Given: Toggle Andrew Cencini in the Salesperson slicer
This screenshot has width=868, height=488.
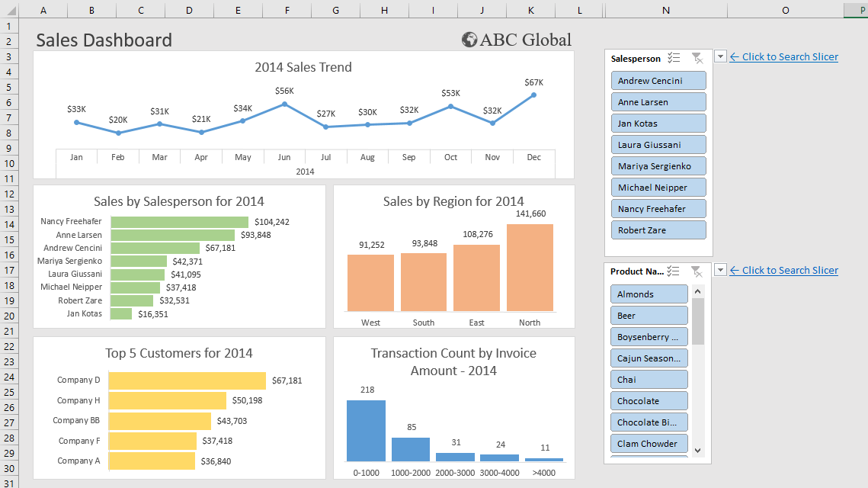Looking at the screenshot, I should coord(658,80).
